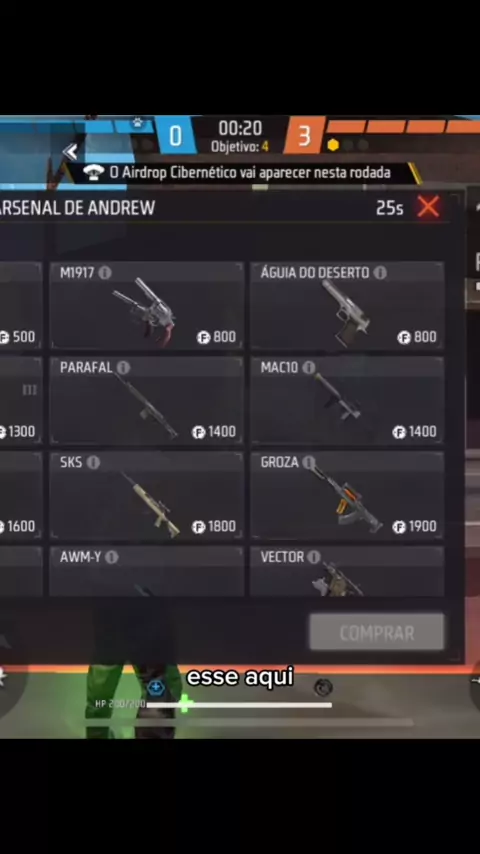The image size is (480, 854).
Task: Select the partially visible 1300 weapon card
Action: tap(21, 400)
